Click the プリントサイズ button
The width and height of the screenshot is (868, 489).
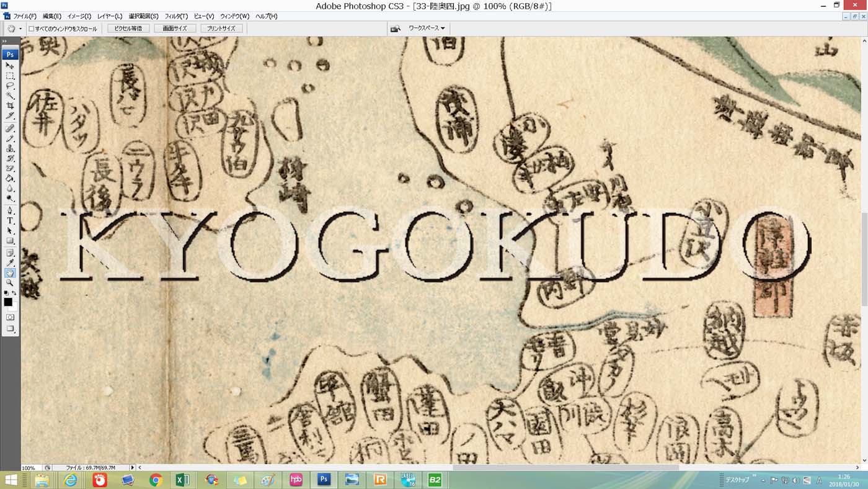coord(221,29)
